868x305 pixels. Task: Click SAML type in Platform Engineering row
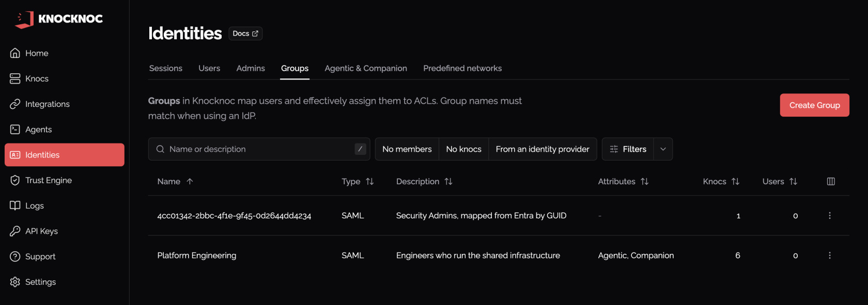353,255
